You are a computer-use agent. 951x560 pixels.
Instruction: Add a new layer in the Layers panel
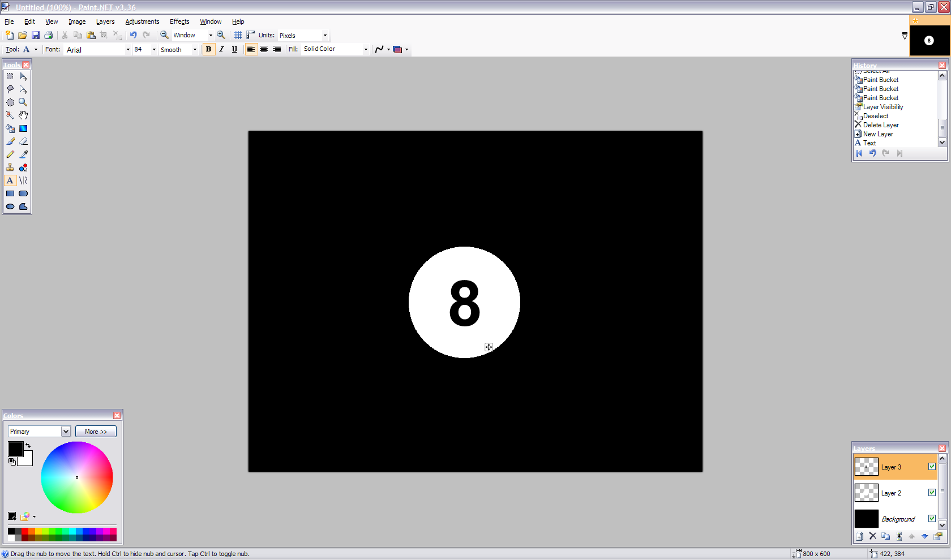(859, 536)
